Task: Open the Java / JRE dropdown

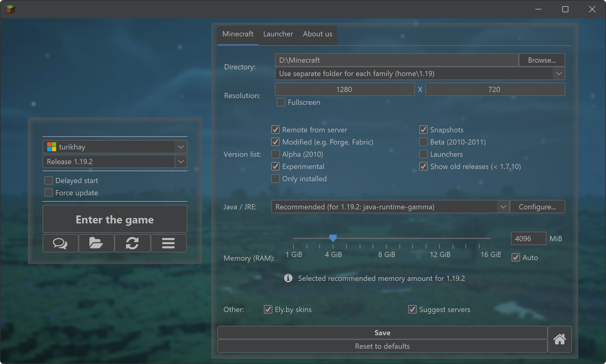Action: point(503,207)
